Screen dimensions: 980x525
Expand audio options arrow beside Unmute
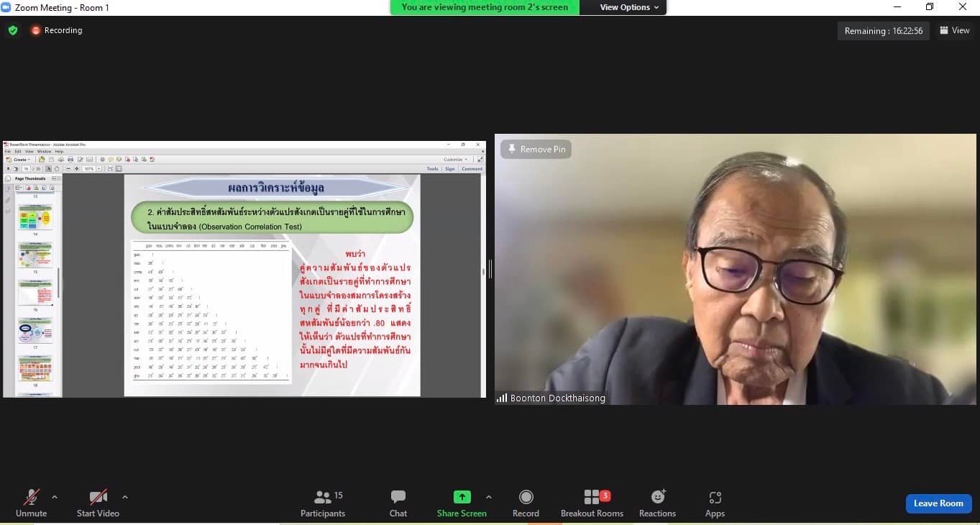[x=55, y=497]
